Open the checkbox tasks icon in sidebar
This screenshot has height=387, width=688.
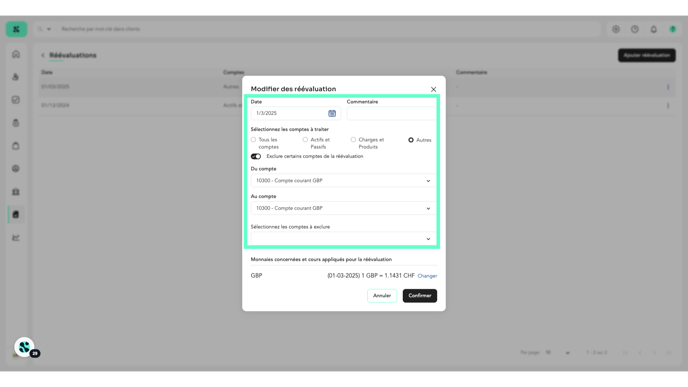click(16, 100)
